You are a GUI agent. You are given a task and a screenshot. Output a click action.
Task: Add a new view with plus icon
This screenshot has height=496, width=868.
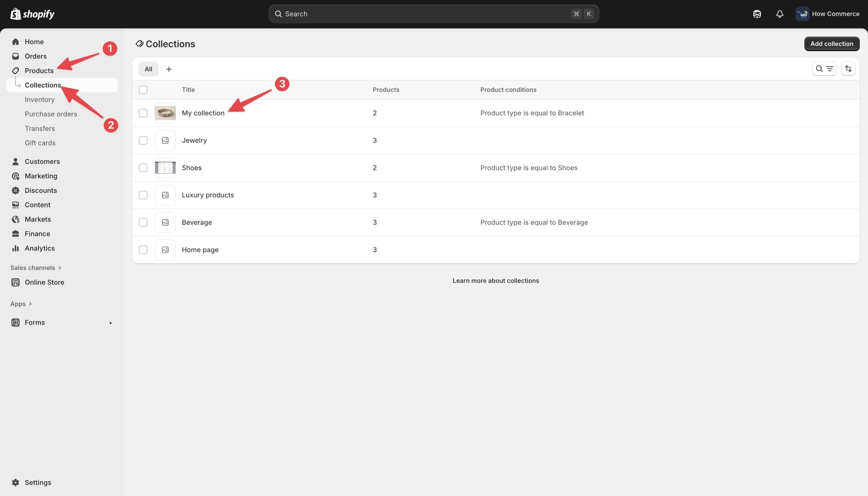tap(169, 69)
